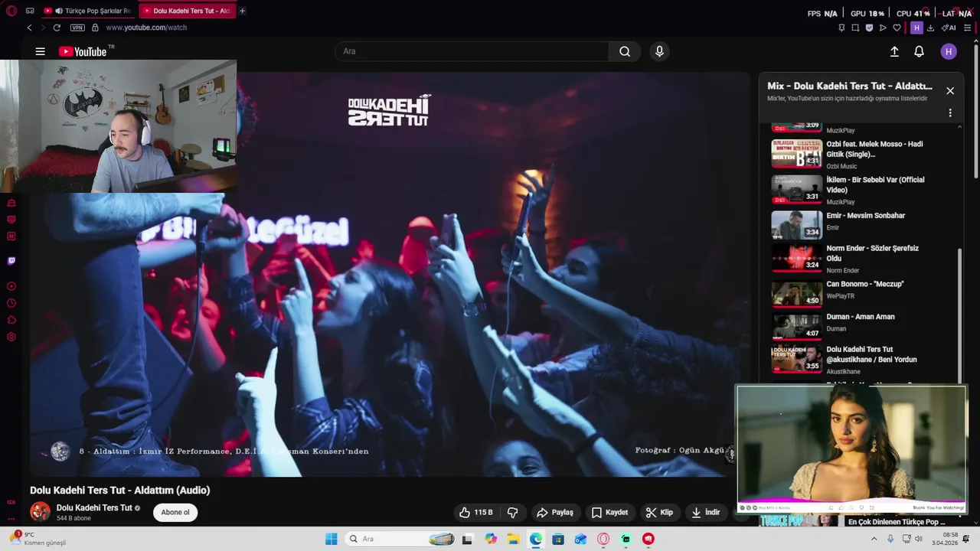Open the Opera AI assistant button
The image size is (980, 551).
tap(949, 28)
